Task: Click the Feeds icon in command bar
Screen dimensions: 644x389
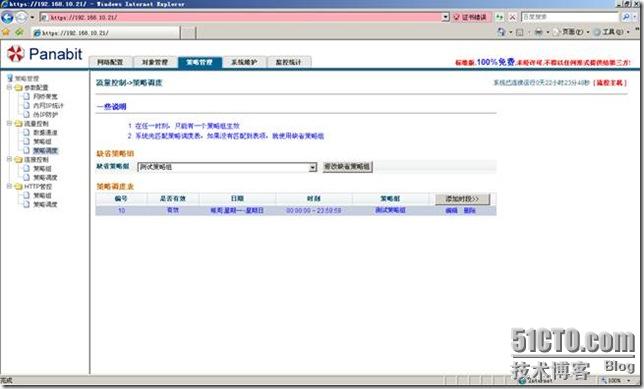Action: 520,32
